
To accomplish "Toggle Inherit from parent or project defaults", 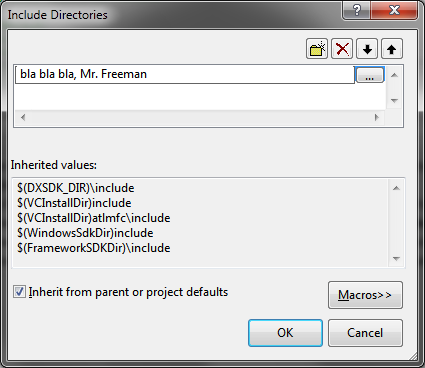I will [x=19, y=292].
